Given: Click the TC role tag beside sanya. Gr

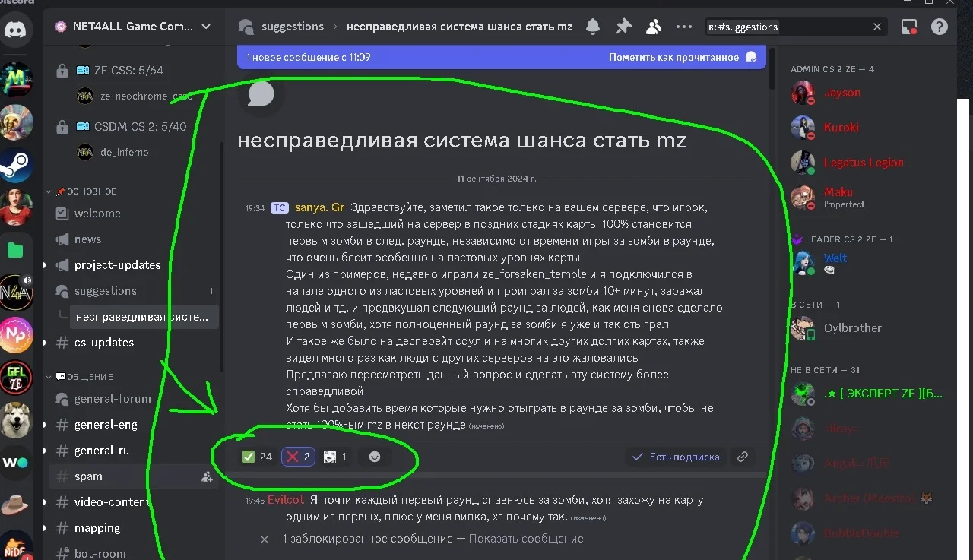Looking at the screenshot, I should pyautogui.click(x=279, y=207).
